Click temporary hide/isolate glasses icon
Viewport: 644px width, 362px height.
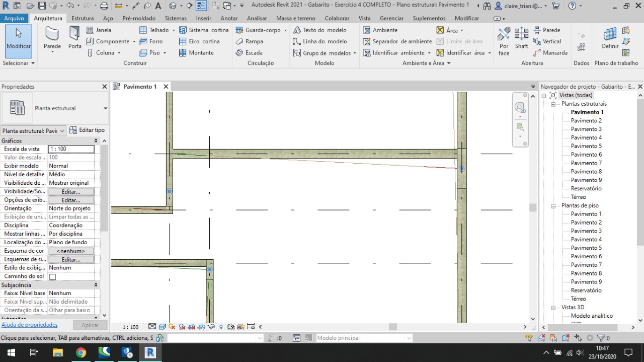coord(211,327)
